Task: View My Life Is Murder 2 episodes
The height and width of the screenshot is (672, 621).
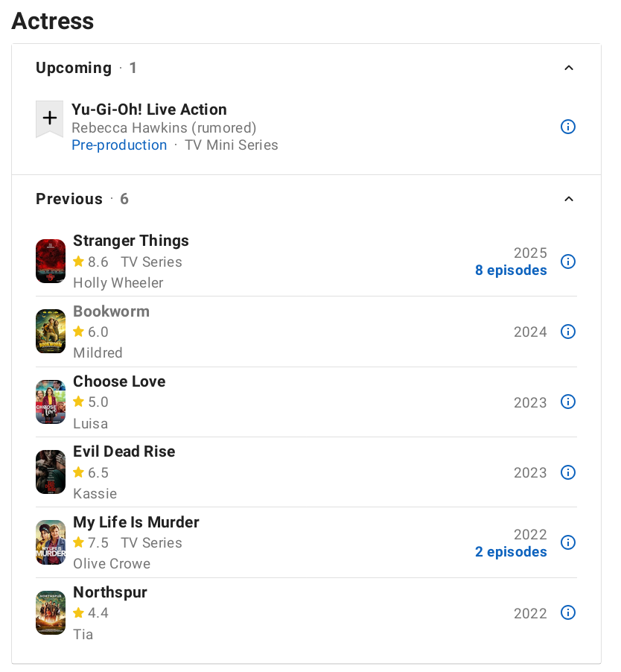Action: pos(511,552)
